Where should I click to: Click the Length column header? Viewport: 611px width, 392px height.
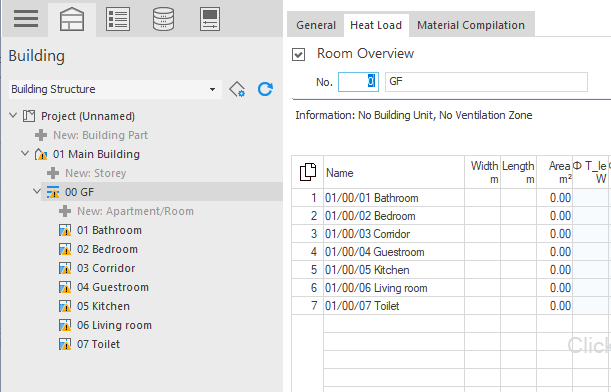(x=519, y=172)
